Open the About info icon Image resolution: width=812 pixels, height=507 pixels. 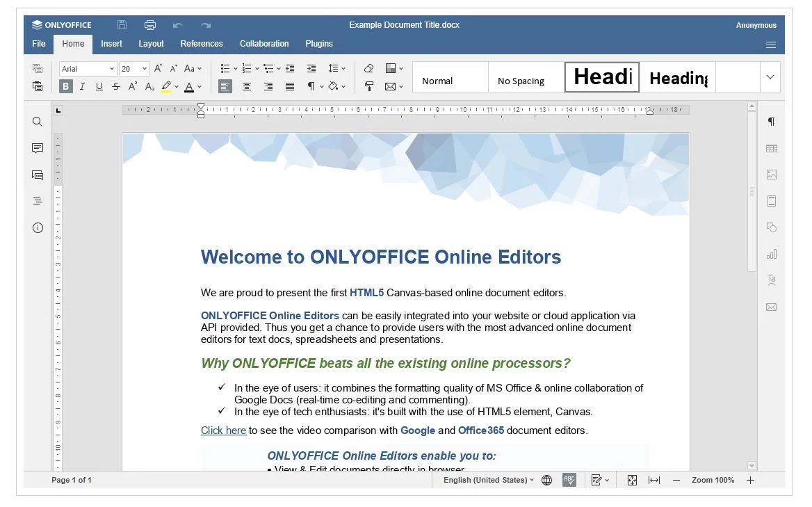pos(38,228)
